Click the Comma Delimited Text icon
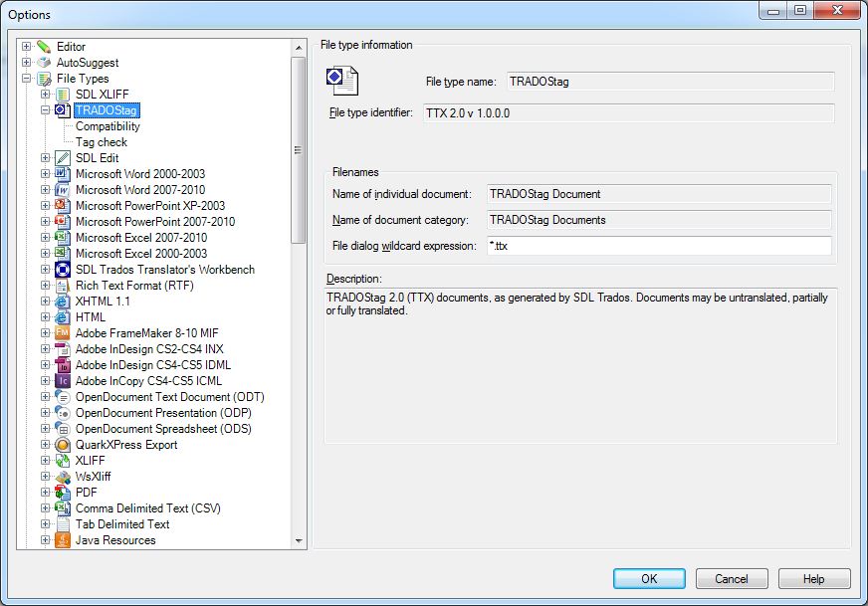 (63, 508)
